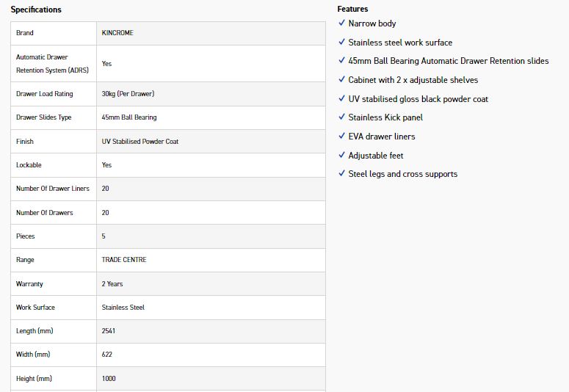
Task: Click the checkmark beside 45mm Ball Bearing slides
Action: (x=341, y=60)
